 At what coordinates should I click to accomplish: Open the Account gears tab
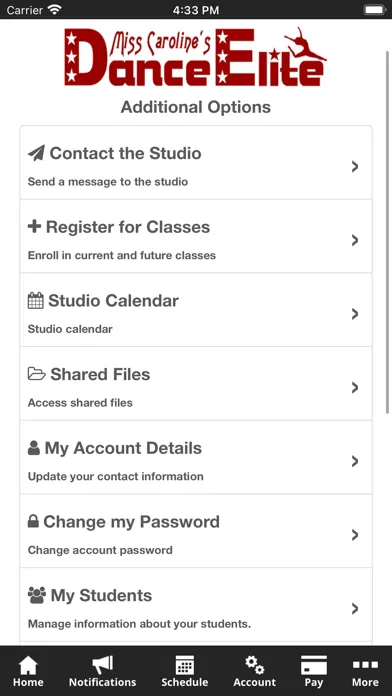[255, 672]
